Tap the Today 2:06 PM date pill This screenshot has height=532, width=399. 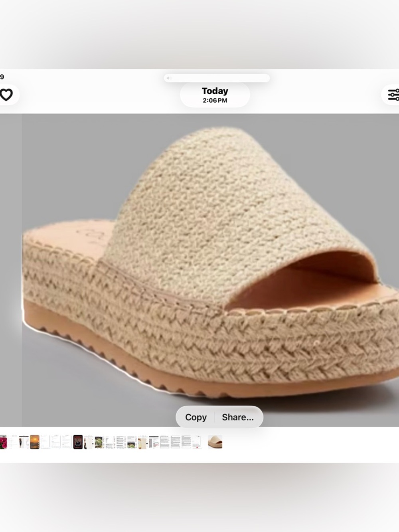tap(215, 95)
